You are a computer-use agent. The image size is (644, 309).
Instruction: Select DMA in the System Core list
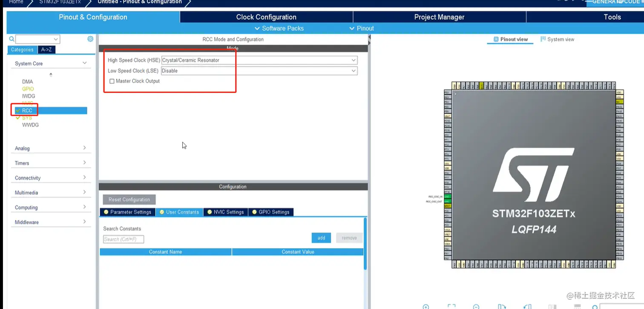pyautogui.click(x=27, y=82)
